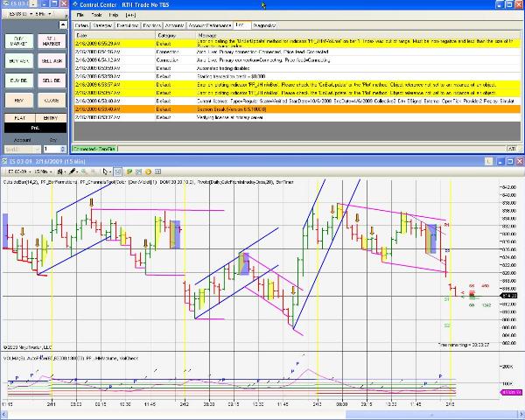Select the pointer cursor tool
This screenshot has width=525, height=420.
tap(106, 171)
